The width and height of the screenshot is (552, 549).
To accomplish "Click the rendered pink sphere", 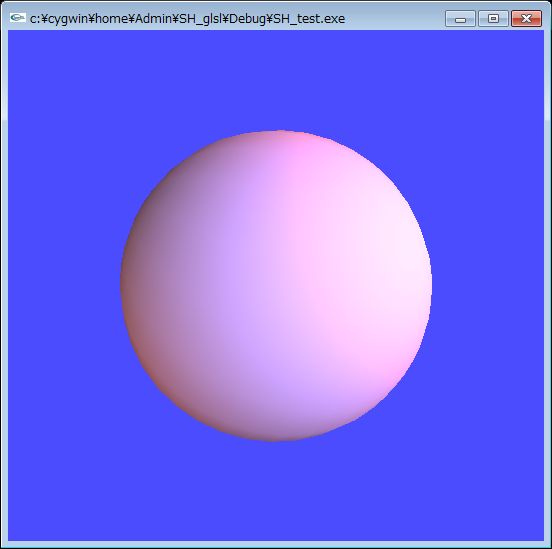I will (x=276, y=286).
